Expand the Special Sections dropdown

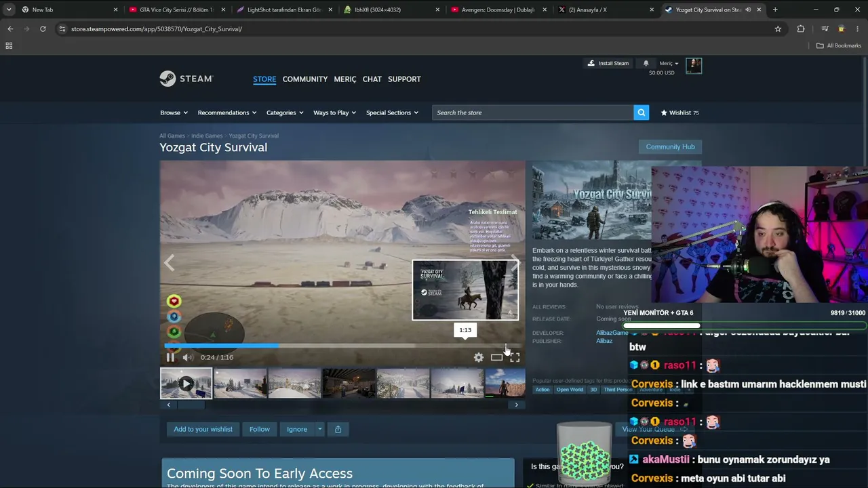(392, 113)
